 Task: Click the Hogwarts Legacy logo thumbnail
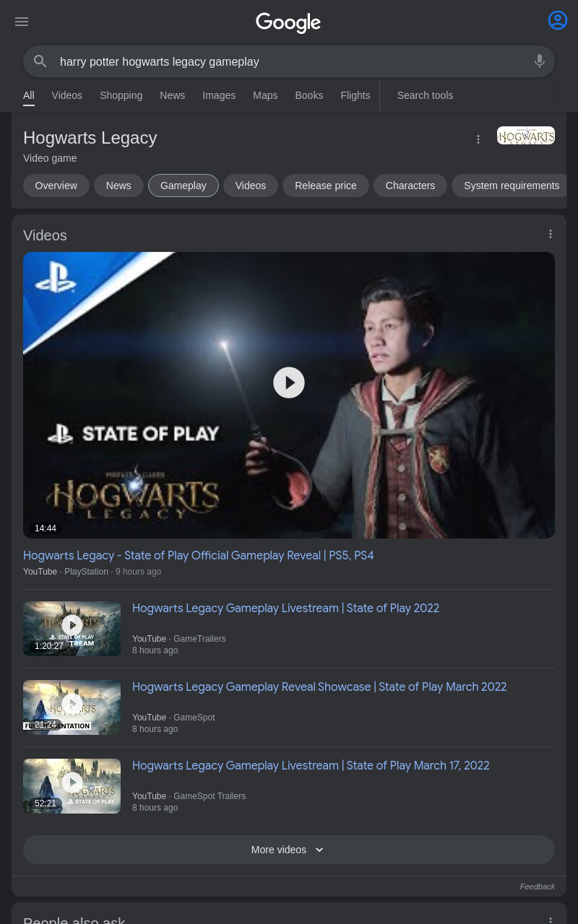526,136
